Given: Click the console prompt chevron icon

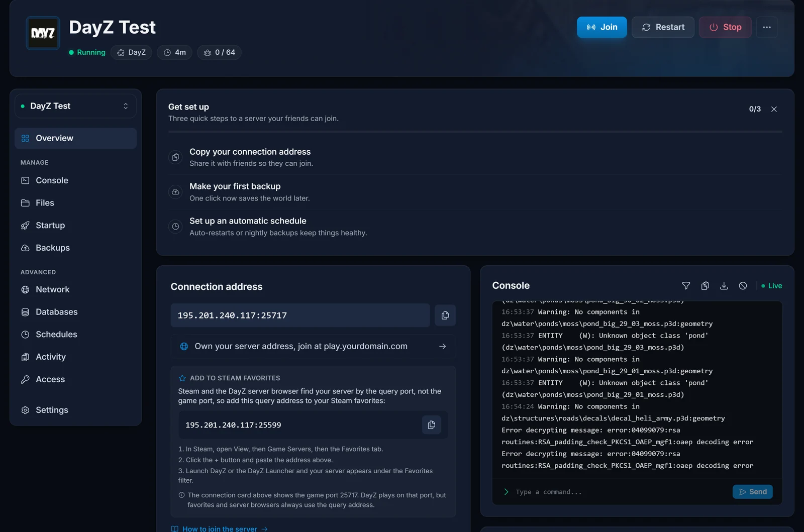Looking at the screenshot, I should 506,492.
